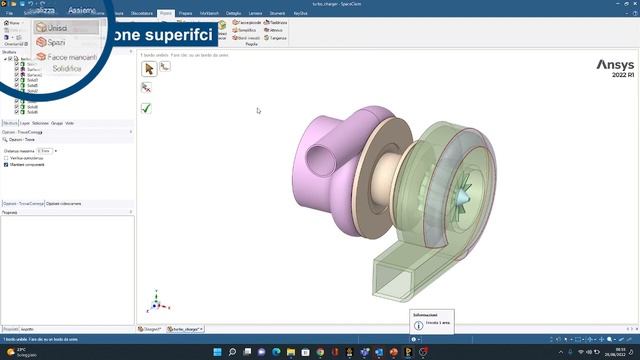Click the information icon in status bar

[413, 339]
